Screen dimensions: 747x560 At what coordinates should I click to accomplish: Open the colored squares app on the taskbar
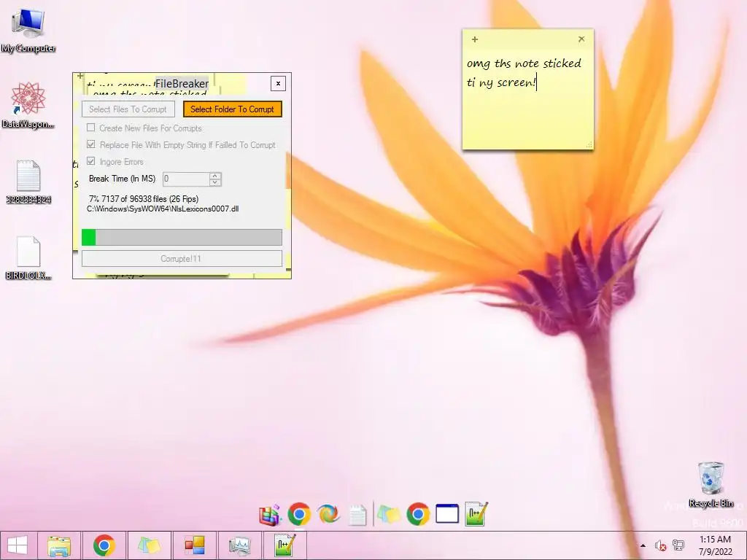(x=194, y=545)
